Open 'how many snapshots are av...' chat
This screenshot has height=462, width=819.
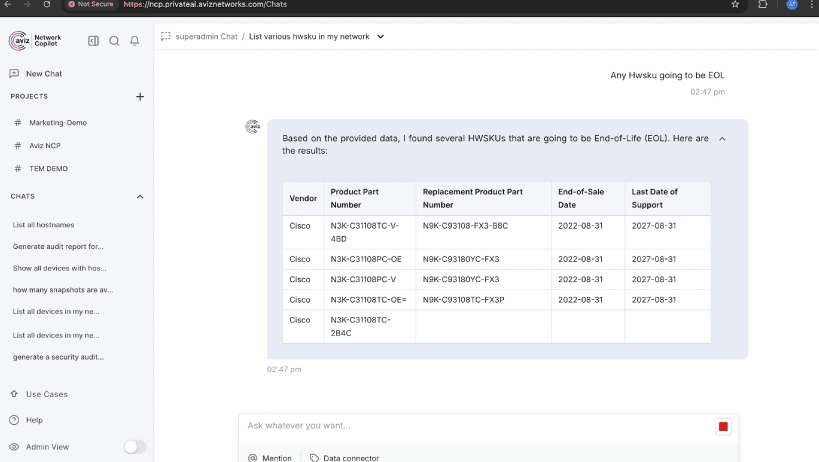coord(63,290)
